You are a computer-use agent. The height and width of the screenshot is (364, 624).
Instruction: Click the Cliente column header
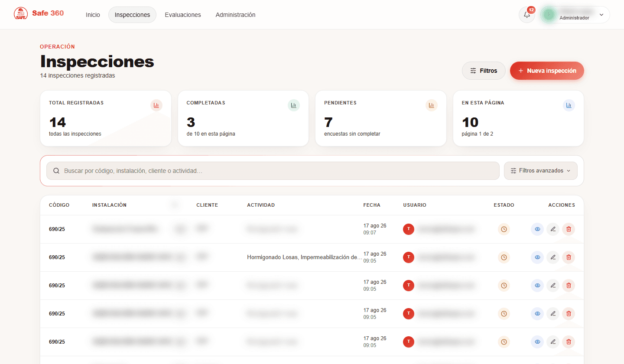[207, 205]
